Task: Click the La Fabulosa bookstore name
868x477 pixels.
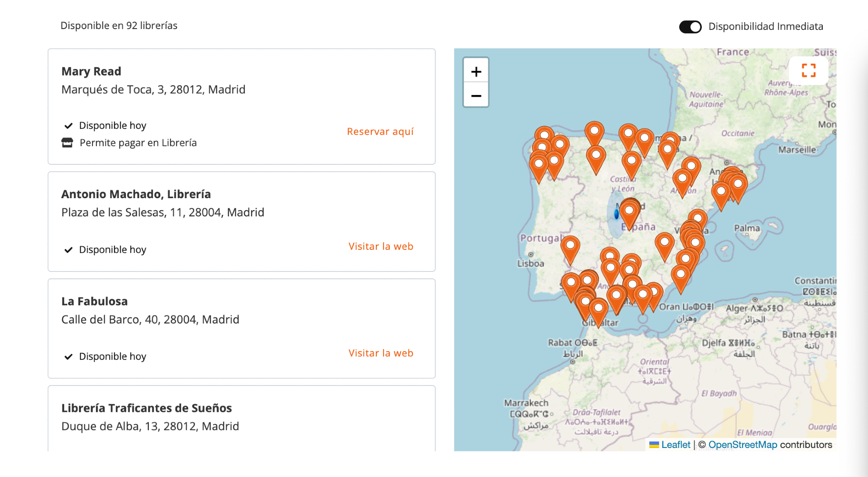Action: coord(94,301)
